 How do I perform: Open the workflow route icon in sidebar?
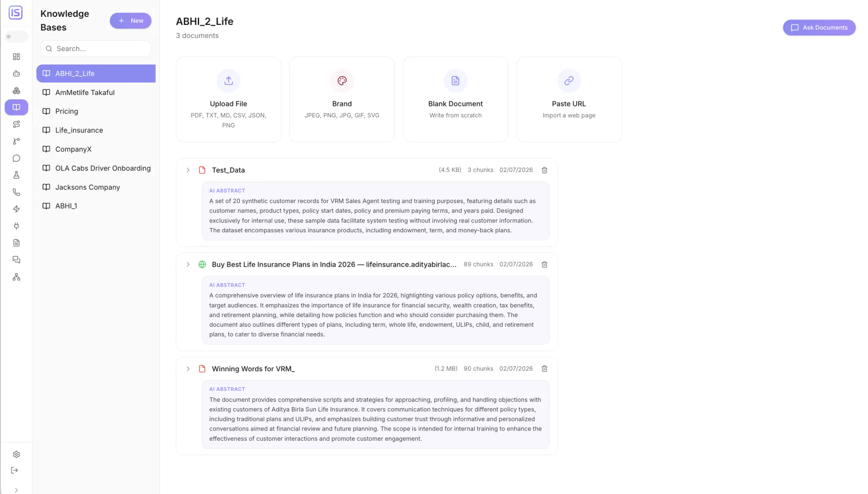(x=16, y=124)
